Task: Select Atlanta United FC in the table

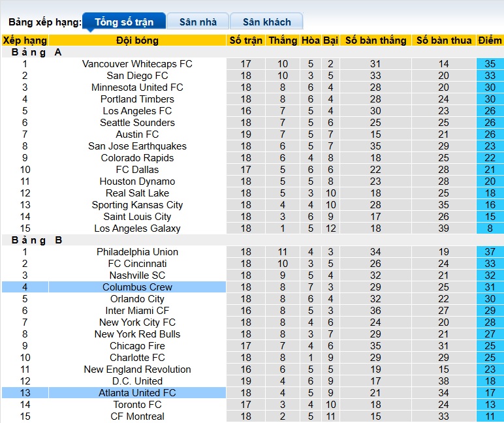Action: click(137, 393)
